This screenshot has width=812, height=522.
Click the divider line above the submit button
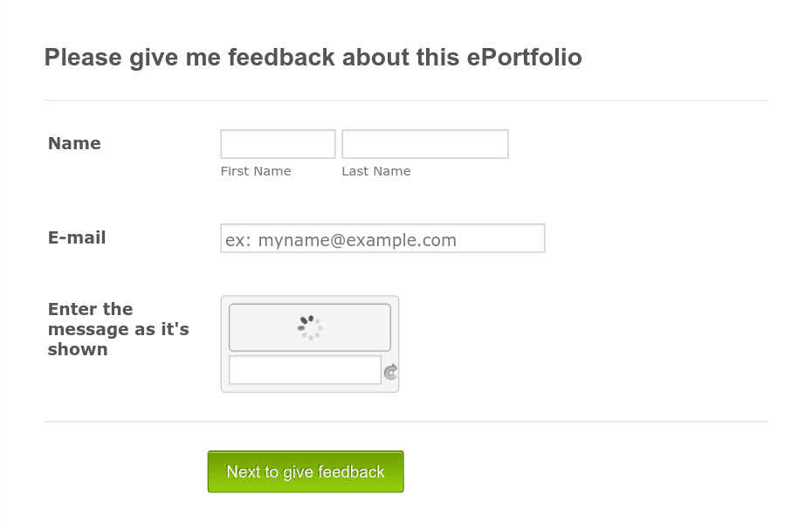[406, 422]
